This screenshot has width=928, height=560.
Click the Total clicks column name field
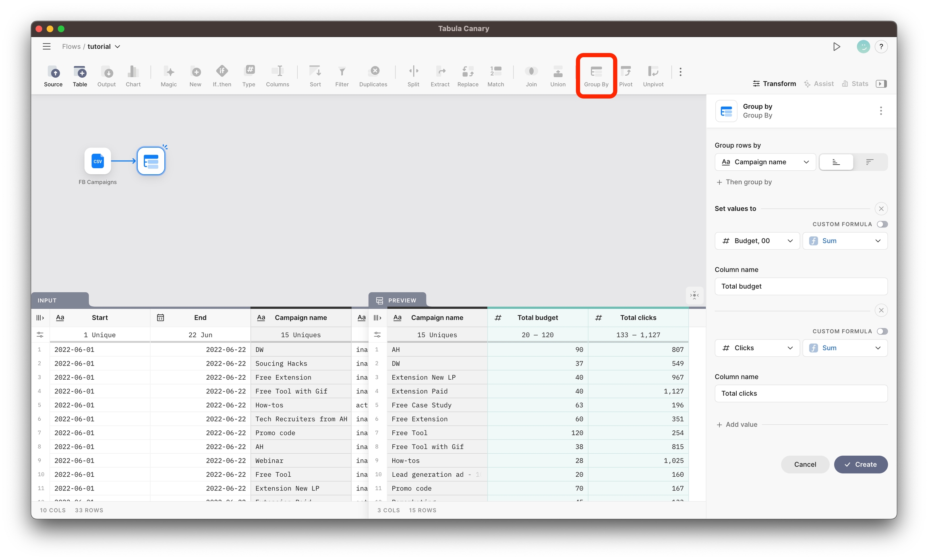coord(801,393)
